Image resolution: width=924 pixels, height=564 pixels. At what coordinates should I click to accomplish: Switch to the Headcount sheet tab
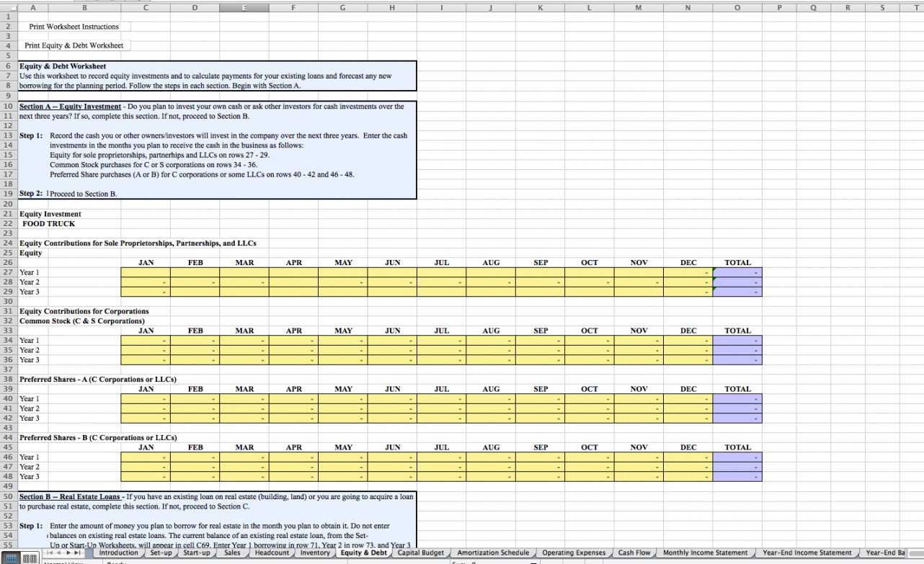(x=272, y=553)
